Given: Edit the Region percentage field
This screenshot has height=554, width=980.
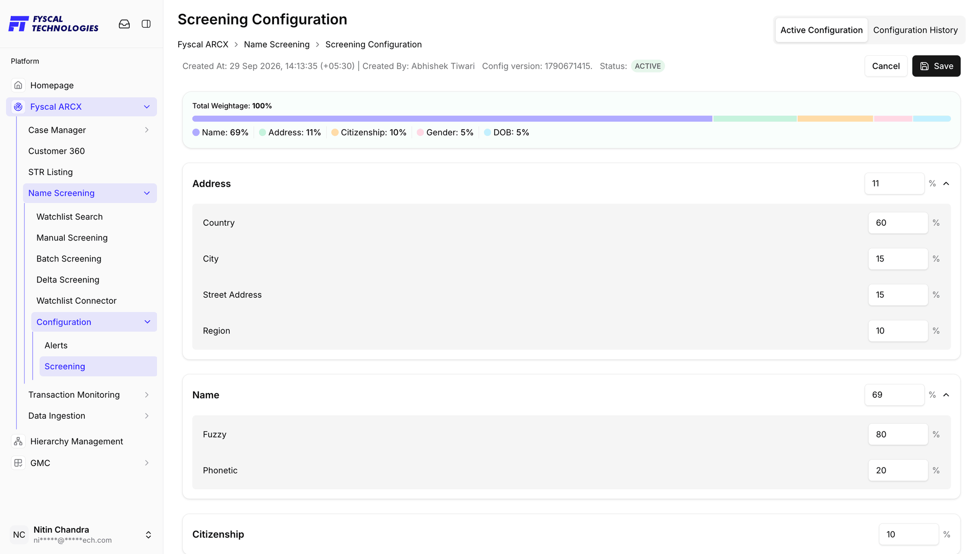Looking at the screenshot, I should [898, 331].
